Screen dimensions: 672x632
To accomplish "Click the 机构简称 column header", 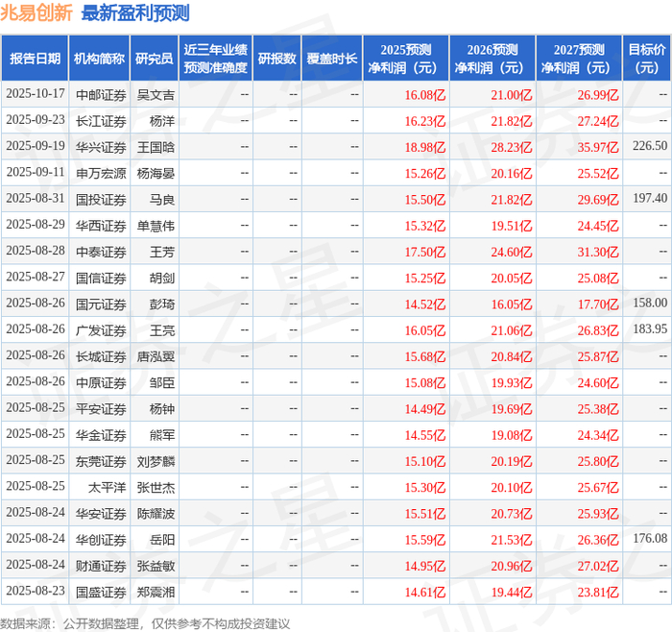I will coord(99,59).
